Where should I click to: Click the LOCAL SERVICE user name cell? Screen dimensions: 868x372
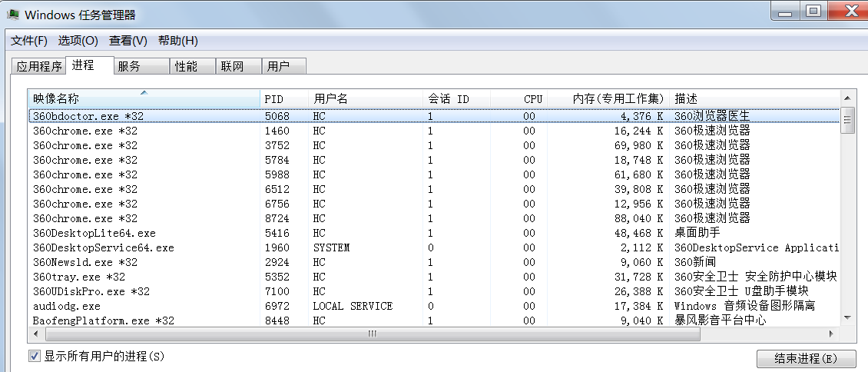click(x=353, y=306)
